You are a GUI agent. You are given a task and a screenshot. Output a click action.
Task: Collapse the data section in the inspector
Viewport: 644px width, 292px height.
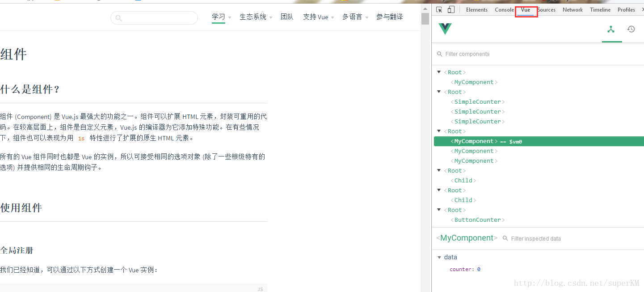click(439, 257)
